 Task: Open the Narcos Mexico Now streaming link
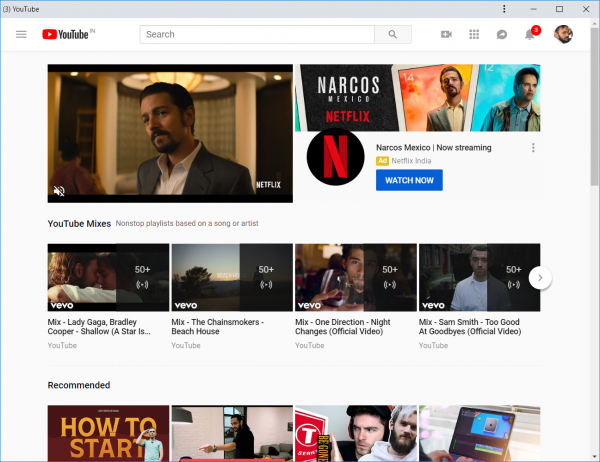434,148
